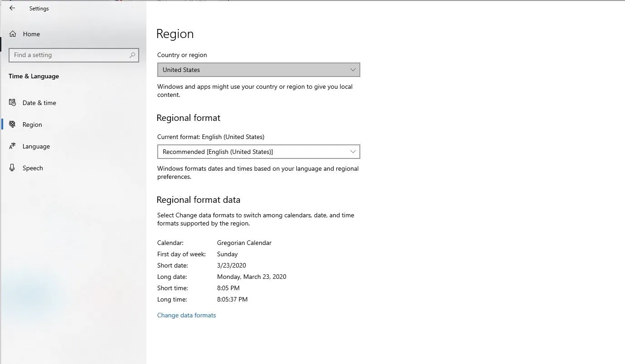Click the Home house icon
The height and width of the screenshot is (364, 625).
click(13, 34)
